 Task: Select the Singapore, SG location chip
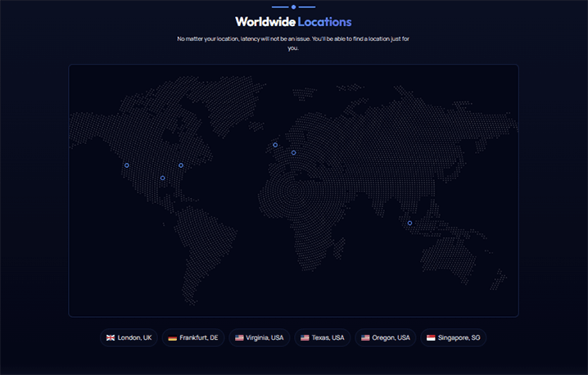point(454,338)
